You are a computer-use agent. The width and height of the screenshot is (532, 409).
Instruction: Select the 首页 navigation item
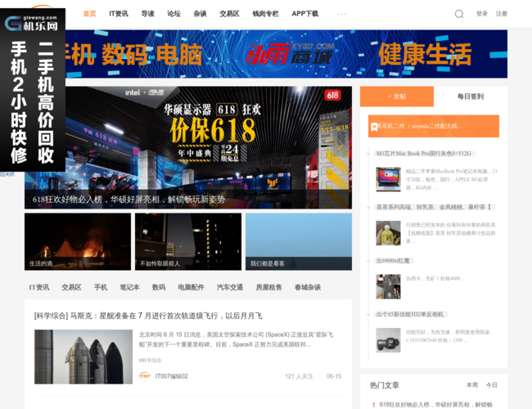[x=89, y=14]
